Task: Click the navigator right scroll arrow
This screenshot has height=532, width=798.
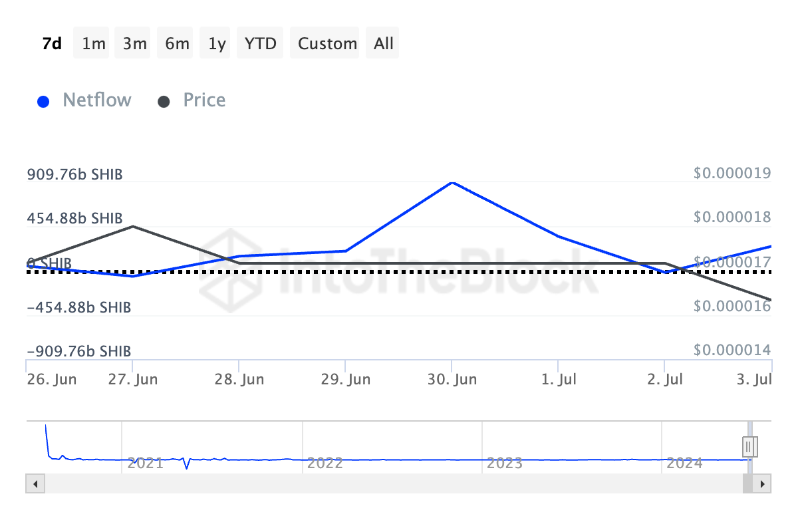Action: pyautogui.click(x=763, y=483)
